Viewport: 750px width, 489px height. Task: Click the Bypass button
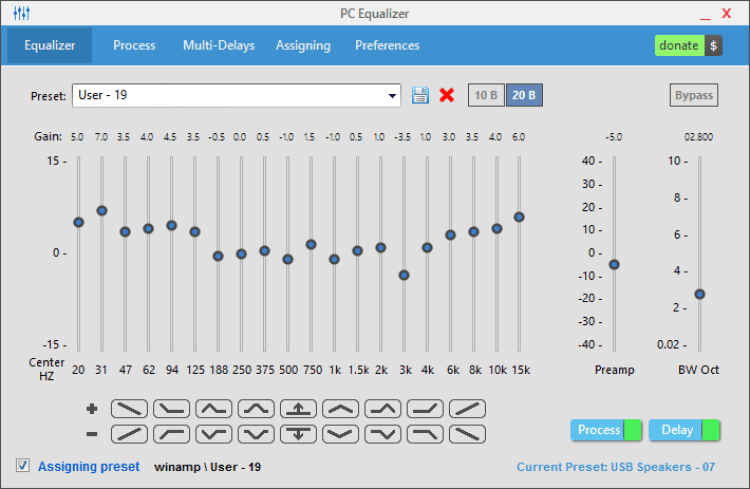[694, 95]
